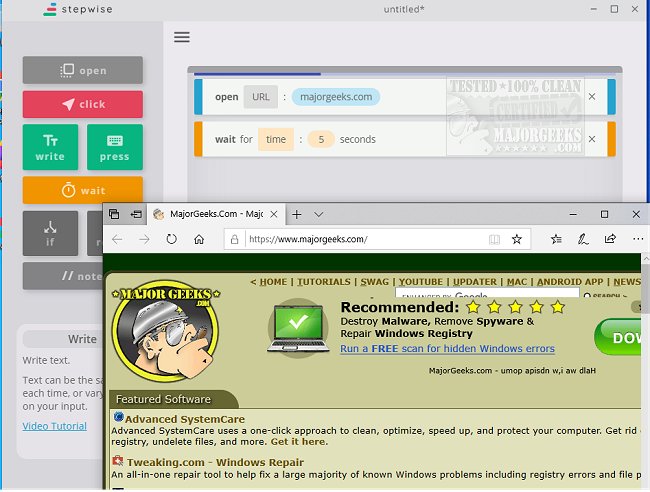Toggle reading view in the browser

[494, 239]
